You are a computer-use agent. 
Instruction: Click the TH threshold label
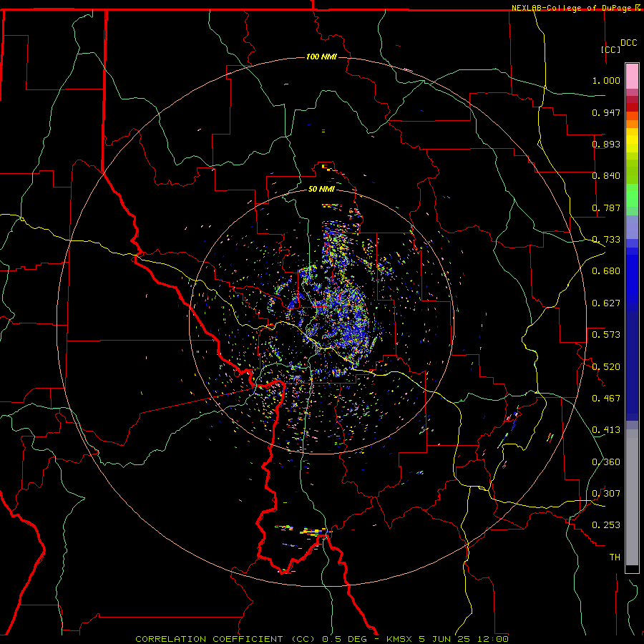(615, 557)
